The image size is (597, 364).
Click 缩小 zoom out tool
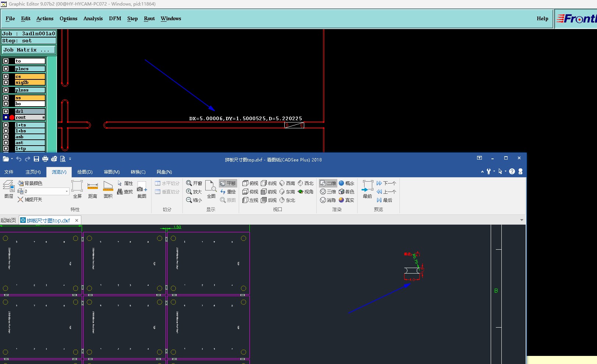pyautogui.click(x=194, y=200)
